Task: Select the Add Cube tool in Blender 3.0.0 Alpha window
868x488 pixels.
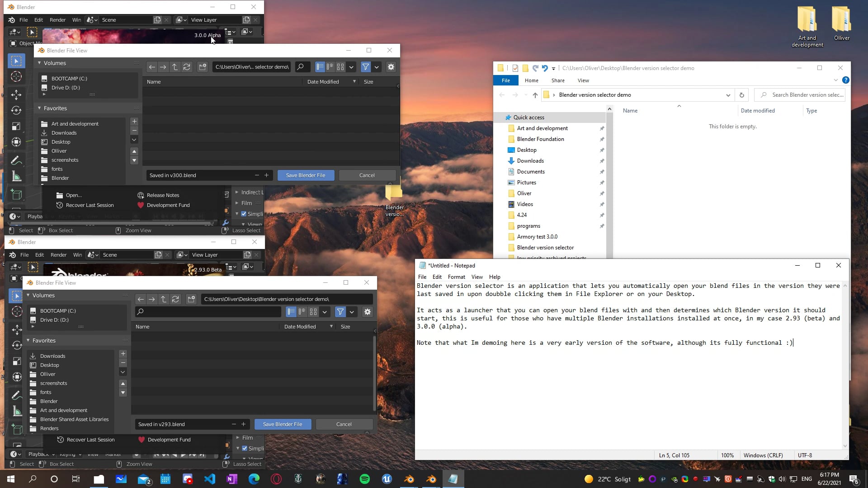Action: pos(16,195)
